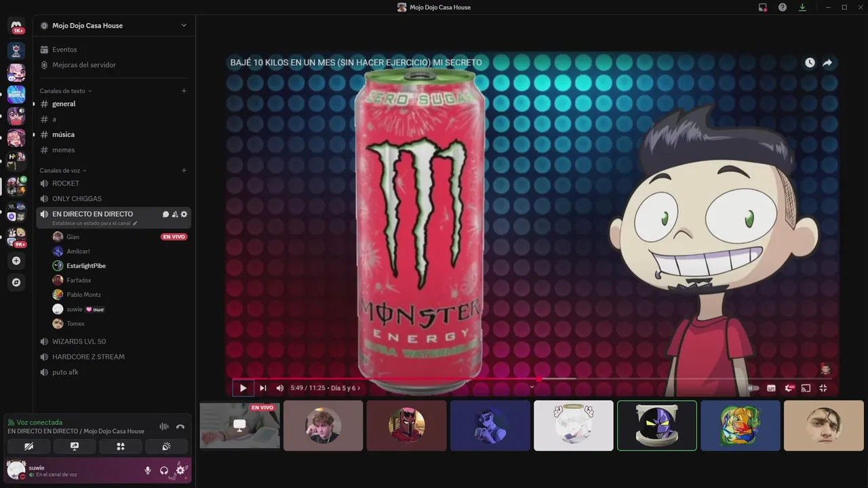Viewport: 868px width, 488px height.
Task: Open Discord direct messages home icon
Action: click(16, 26)
